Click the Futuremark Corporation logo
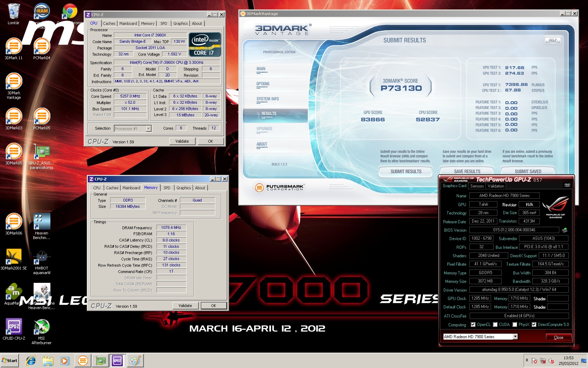The width and height of the screenshot is (588, 368). point(279,188)
